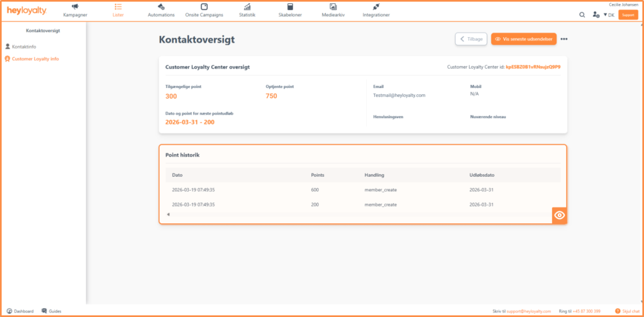This screenshot has height=317, width=644.
Task: Open the Kampagner megaphone icon
Action: coord(75,6)
